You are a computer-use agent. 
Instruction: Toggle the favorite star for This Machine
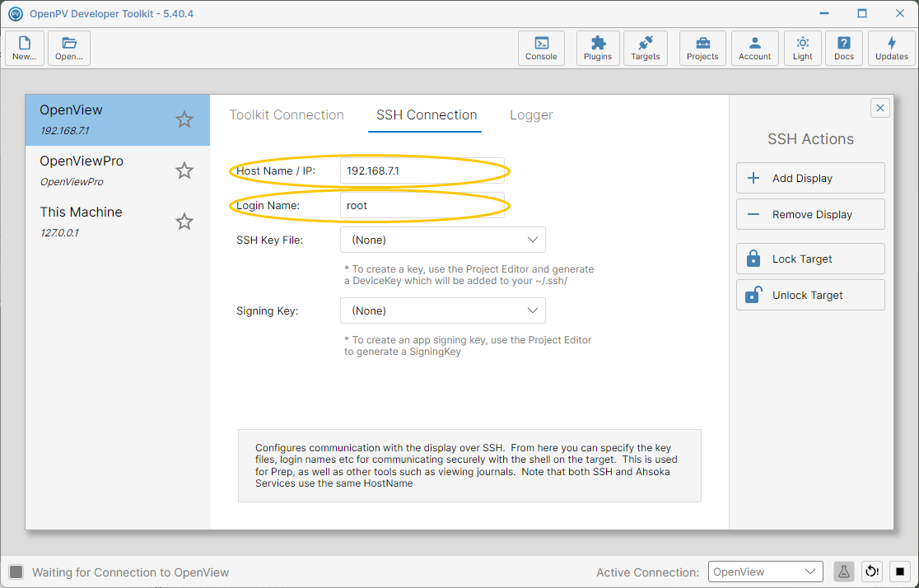(184, 222)
